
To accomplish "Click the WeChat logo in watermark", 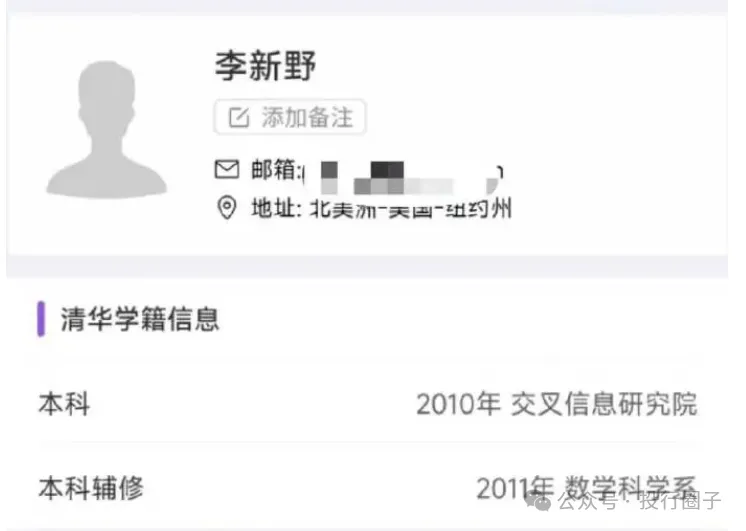I will [539, 501].
